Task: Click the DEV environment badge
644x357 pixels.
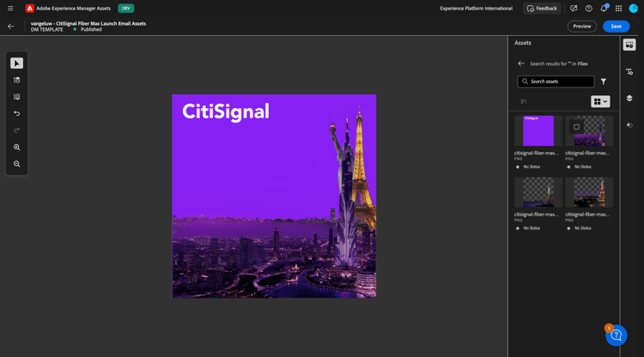Action: point(125,9)
